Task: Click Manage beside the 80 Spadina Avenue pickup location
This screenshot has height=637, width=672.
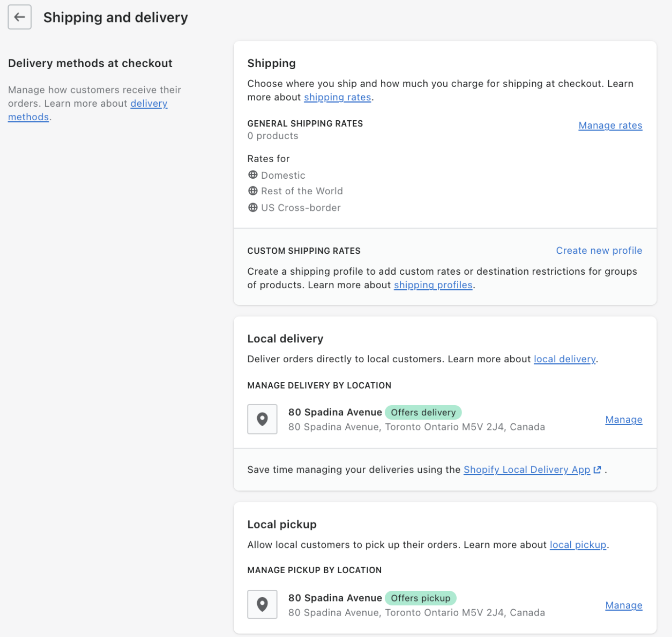Action: pyautogui.click(x=623, y=605)
